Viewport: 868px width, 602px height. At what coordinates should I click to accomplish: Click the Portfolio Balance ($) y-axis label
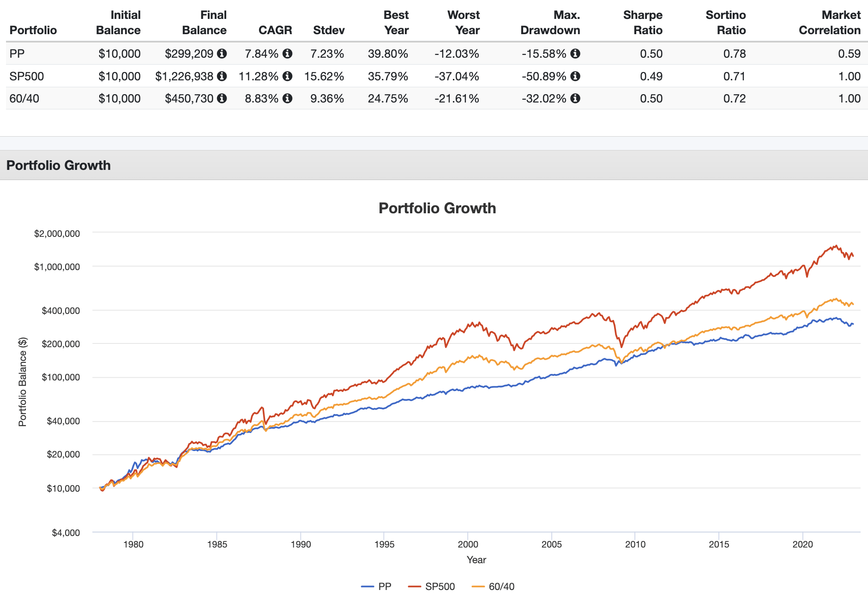tap(23, 382)
